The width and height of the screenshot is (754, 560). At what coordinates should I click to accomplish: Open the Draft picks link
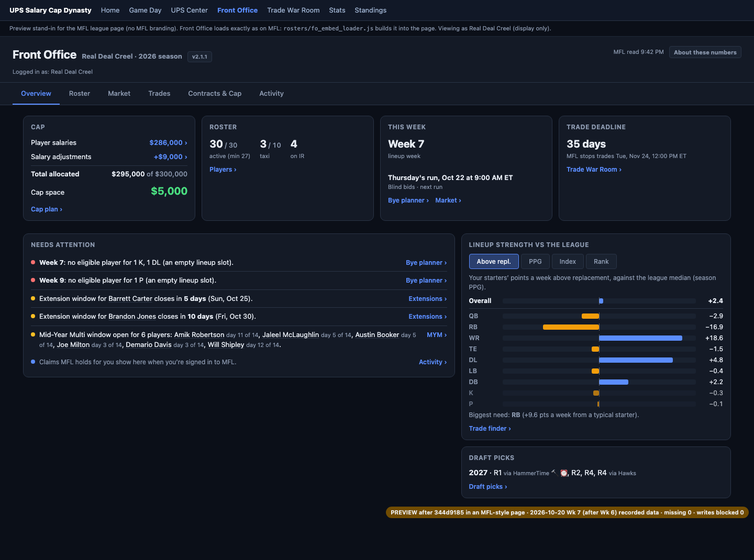pyautogui.click(x=488, y=487)
